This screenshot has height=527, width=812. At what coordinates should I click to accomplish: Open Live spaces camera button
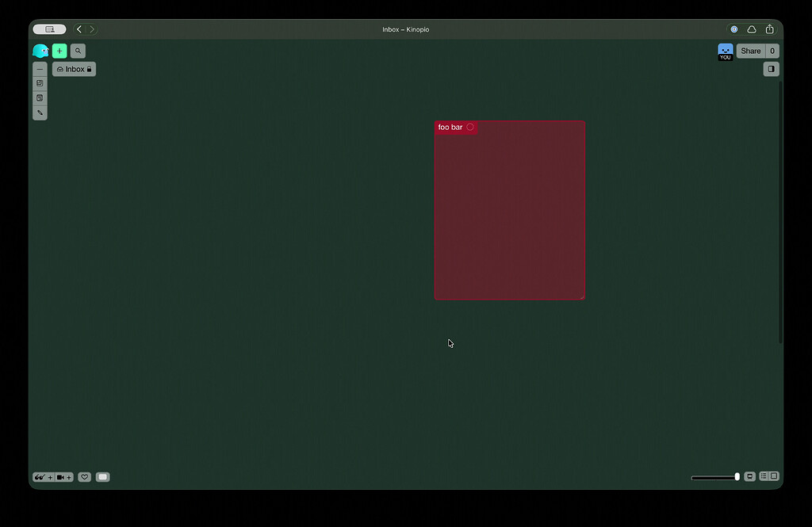click(64, 477)
